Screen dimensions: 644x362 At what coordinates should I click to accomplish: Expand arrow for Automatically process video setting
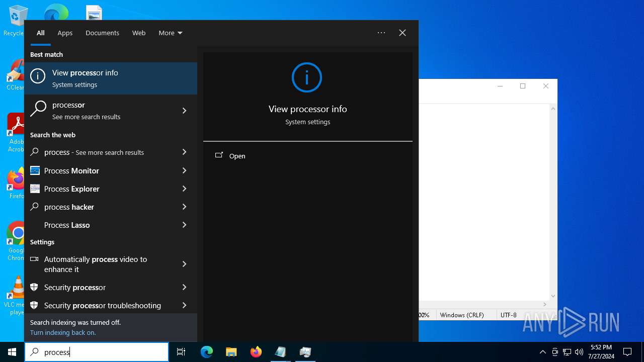pos(184,264)
